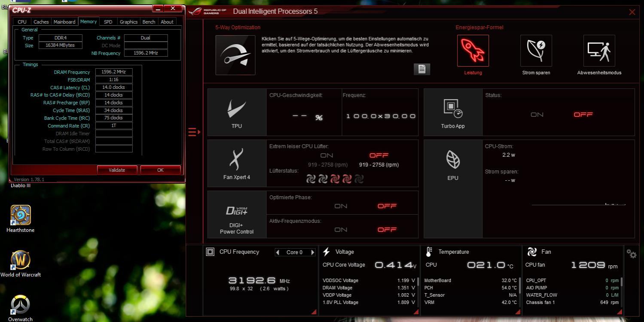644x322 pixels.
Task: Click the 100.0x30.00 frequency display
Action: click(x=381, y=116)
